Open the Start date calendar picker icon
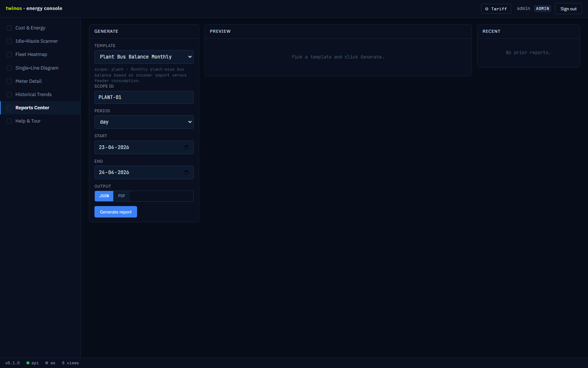Image resolution: width=588 pixels, height=368 pixels. click(186, 147)
